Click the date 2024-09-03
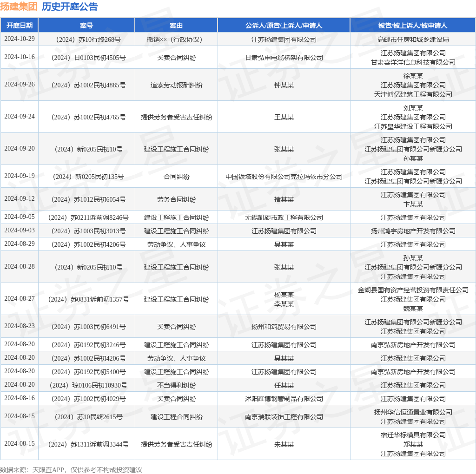Image resolution: width=476 pixels, height=474 pixels. tap(20, 230)
